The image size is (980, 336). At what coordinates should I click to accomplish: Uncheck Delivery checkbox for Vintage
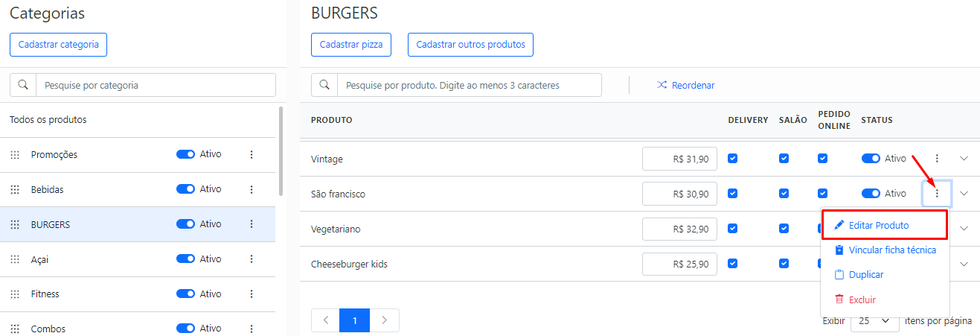point(733,159)
